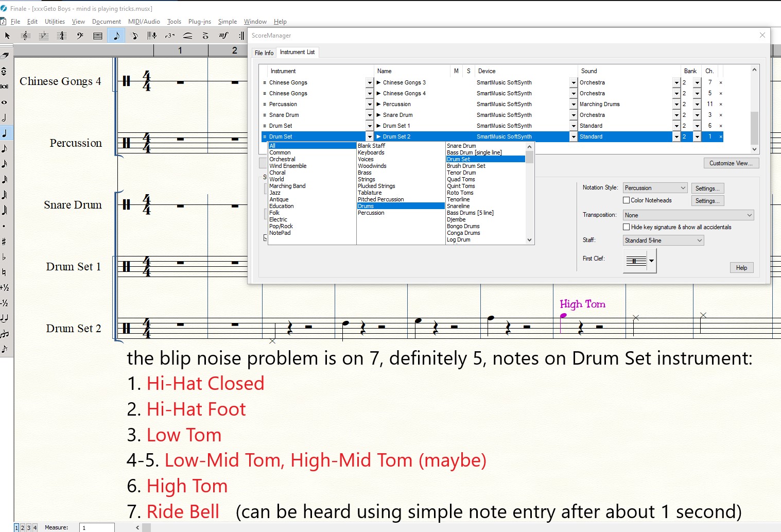Screen dimensions: 781x532
Task: Select the half note duration
Action: [4, 118]
